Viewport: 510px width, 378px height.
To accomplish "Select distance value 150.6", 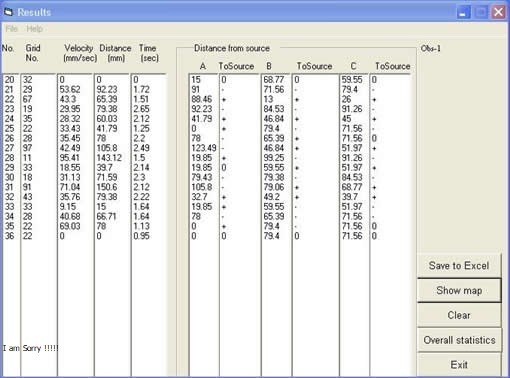I will [x=107, y=187].
